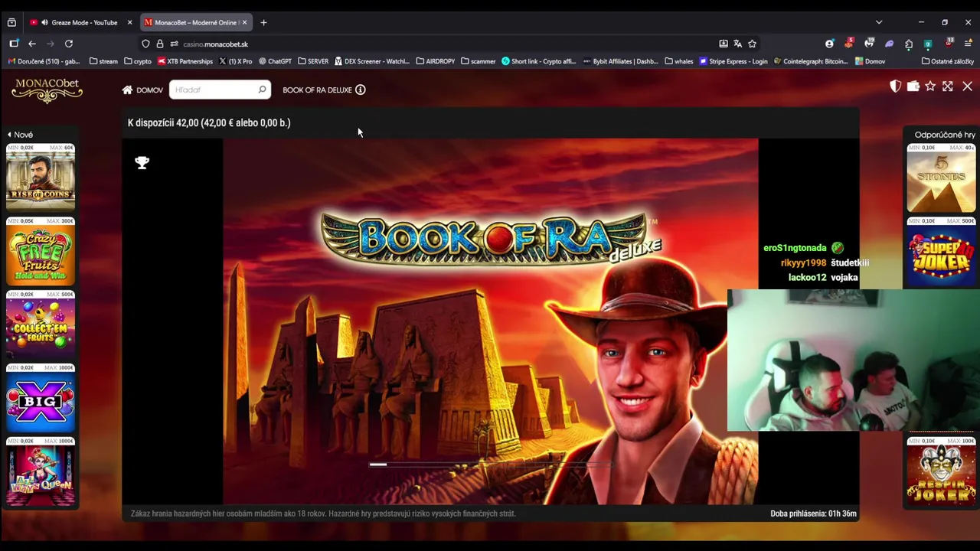Open Cointelegraph Bitcoin bookmark
Viewport: 980px width, 551px height.
(811, 61)
